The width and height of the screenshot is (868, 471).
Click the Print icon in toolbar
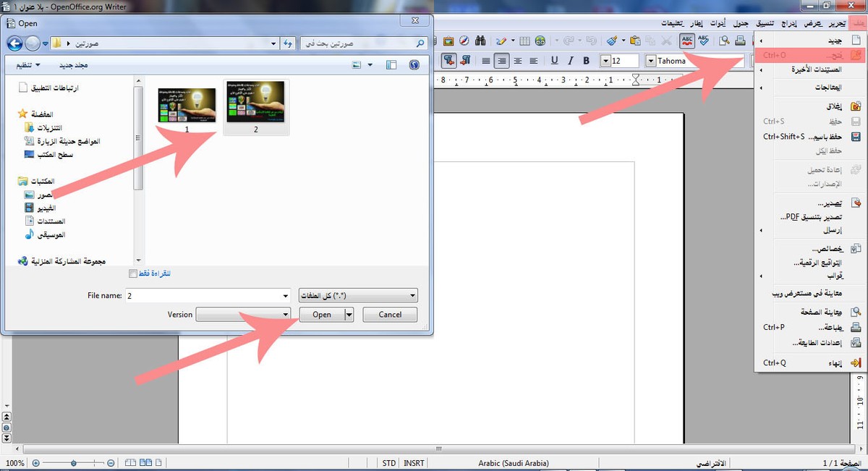click(x=740, y=41)
